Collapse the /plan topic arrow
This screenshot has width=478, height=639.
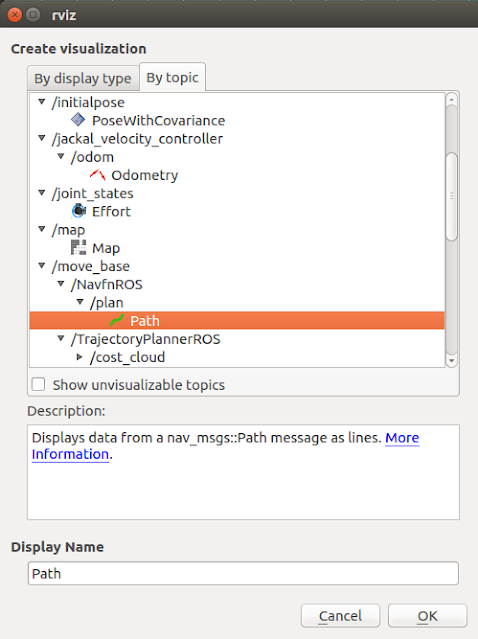tap(80, 302)
